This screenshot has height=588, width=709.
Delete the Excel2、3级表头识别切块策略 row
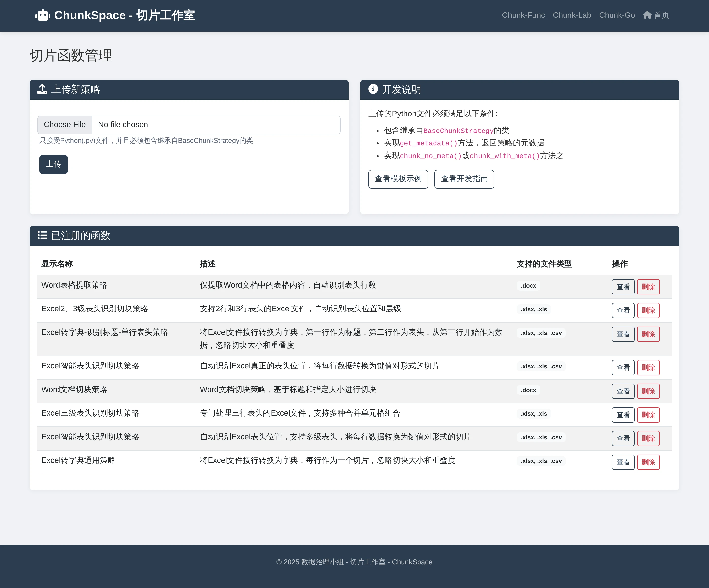tap(648, 310)
